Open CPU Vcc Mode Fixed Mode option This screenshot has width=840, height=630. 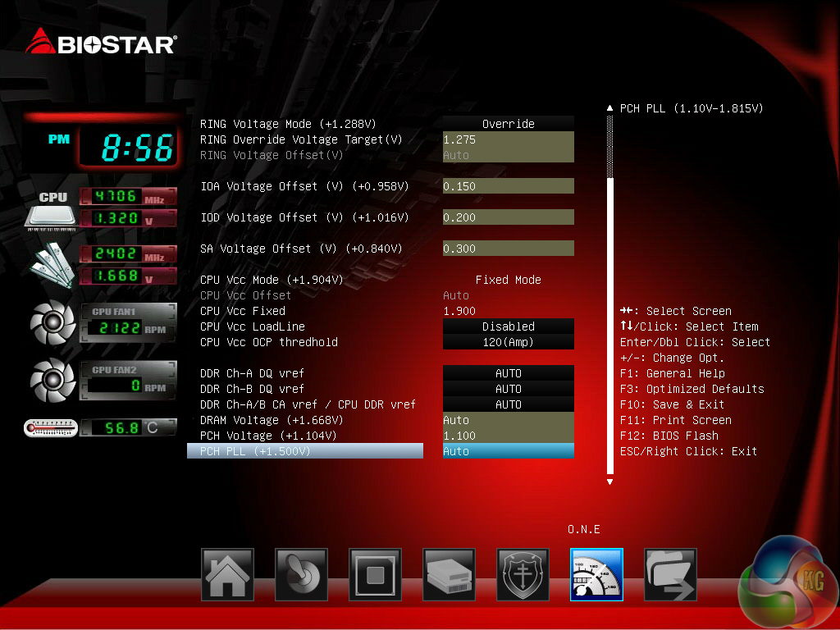[x=509, y=280]
